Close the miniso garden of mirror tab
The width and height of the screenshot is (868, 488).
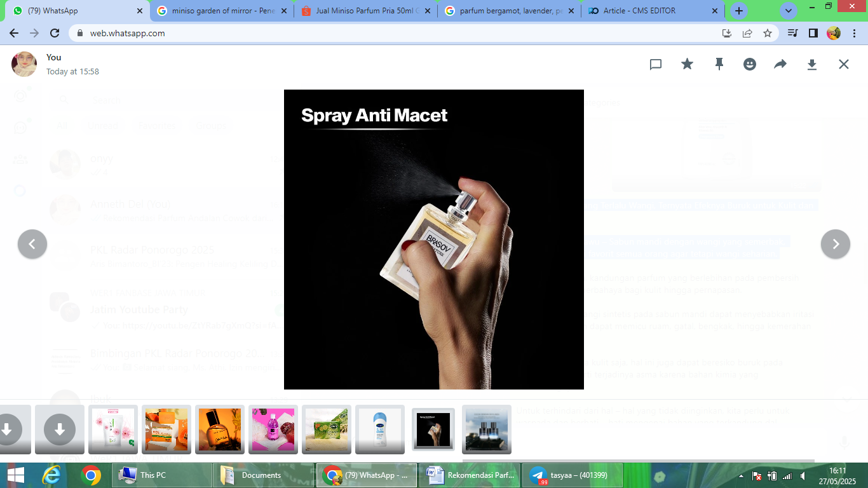(x=283, y=11)
